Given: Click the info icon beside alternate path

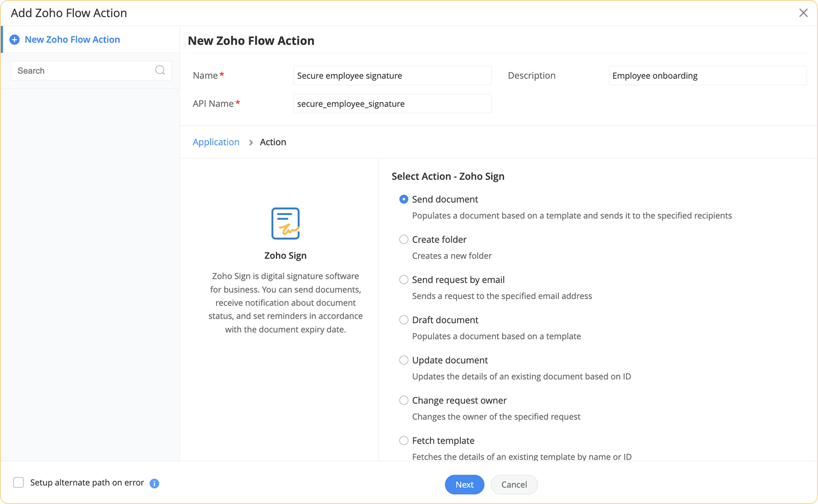Looking at the screenshot, I should point(154,484).
